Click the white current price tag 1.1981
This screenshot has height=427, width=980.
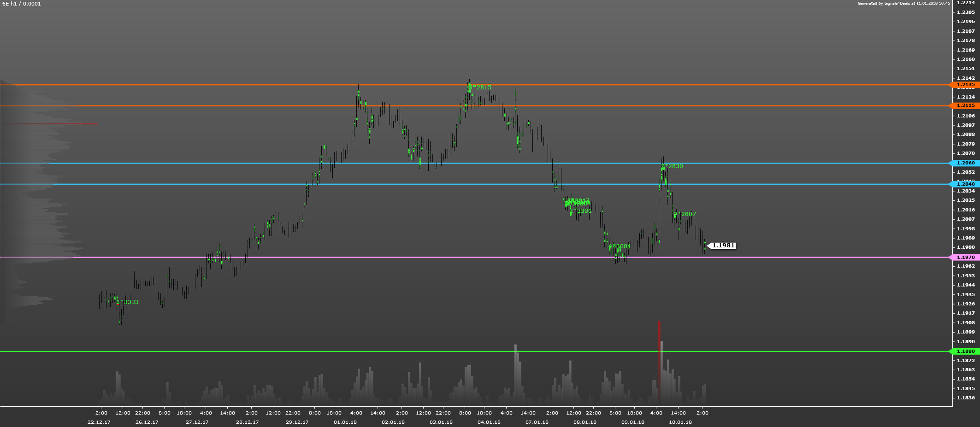pyautogui.click(x=723, y=246)
